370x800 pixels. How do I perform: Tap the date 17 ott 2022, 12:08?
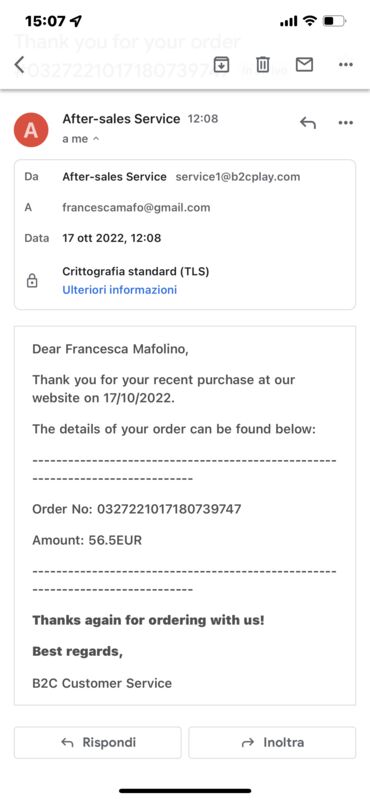point(111,238)
